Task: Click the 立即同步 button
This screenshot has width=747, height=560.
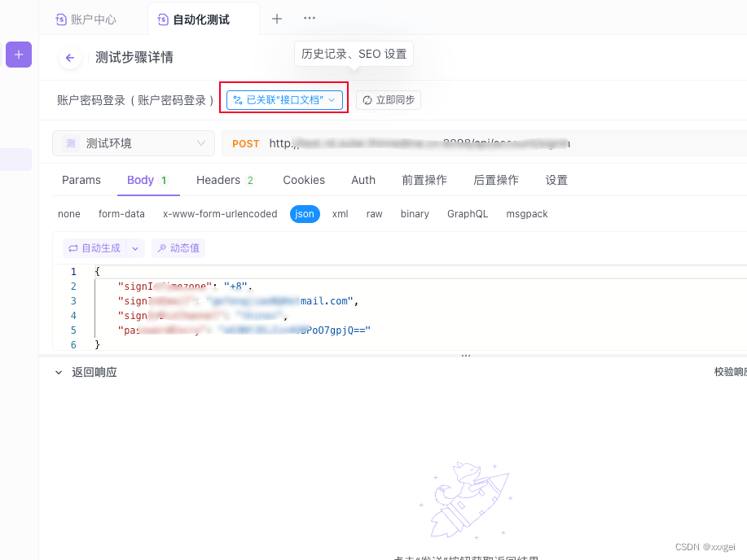Action: click(389, 100)
